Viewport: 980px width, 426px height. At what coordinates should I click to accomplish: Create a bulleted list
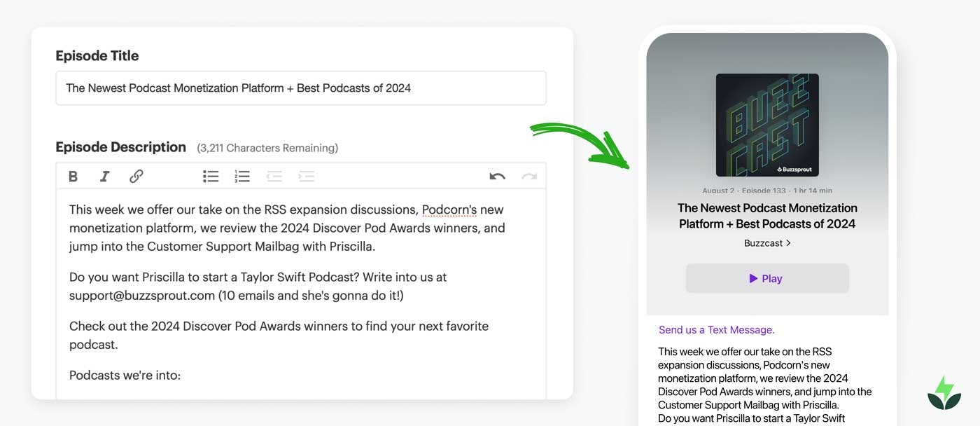(x=211, y=176)
